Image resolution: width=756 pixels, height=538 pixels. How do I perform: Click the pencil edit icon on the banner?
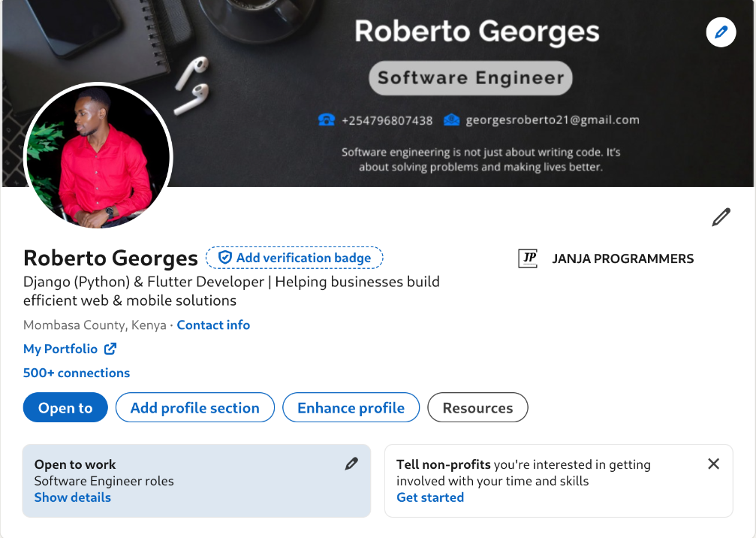tap(720, 32)
